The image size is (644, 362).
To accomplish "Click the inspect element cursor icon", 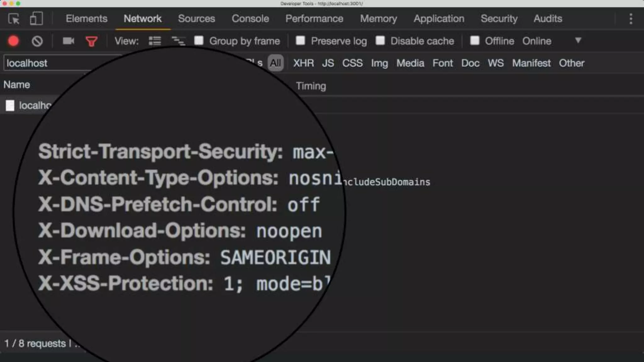I will pos(14,19).
